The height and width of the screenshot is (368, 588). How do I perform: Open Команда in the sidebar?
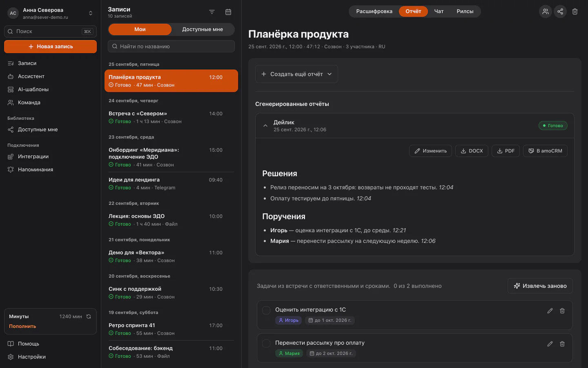pyautogui.click(x=50, y=103)
